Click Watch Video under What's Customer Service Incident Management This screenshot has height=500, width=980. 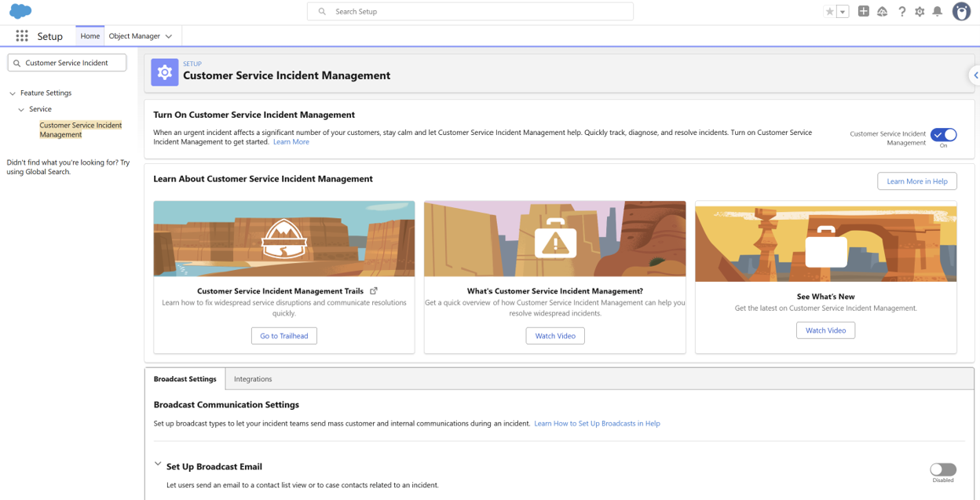click(555, 336)
